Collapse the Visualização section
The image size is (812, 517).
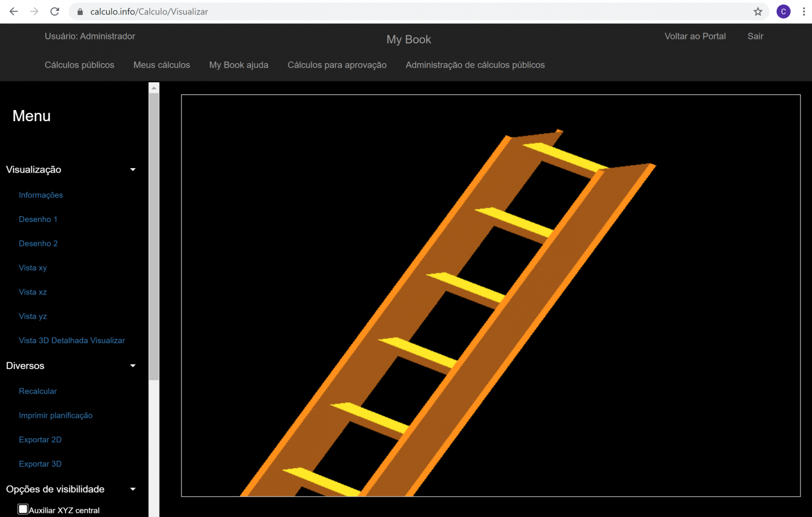click(133, 170)
